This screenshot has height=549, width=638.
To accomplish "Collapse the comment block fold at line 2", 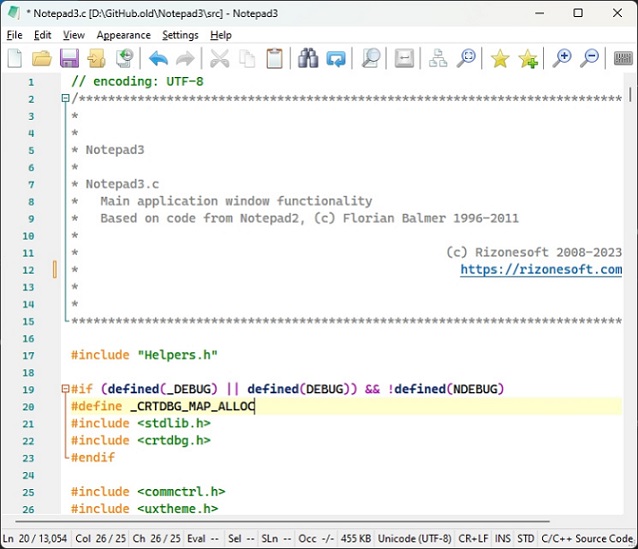I will pos(65,98).
